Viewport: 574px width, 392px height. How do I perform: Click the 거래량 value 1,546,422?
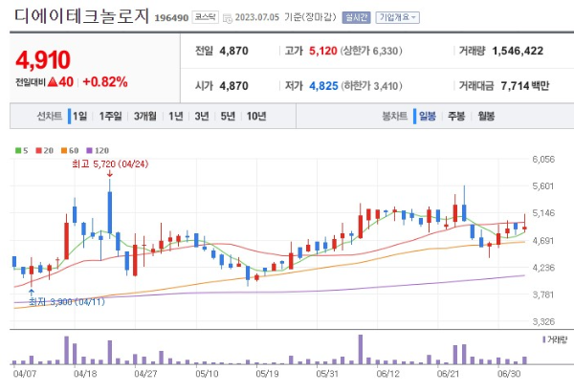pyautogui.click(x=518, y=51)
